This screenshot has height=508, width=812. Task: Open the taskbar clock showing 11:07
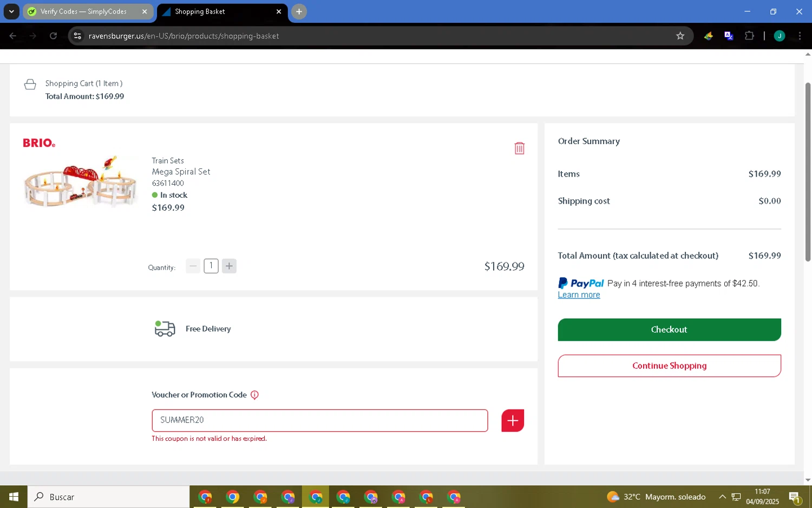(762, 497)
